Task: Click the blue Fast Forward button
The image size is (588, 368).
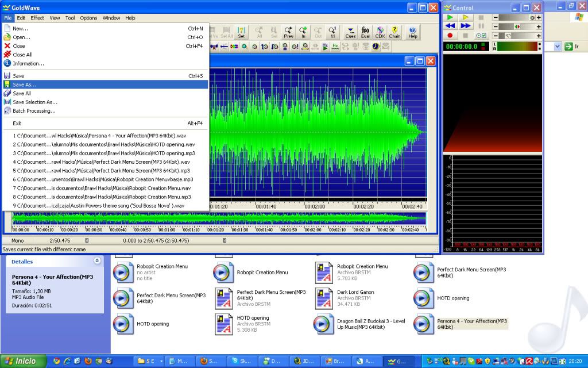Action: 466,26
